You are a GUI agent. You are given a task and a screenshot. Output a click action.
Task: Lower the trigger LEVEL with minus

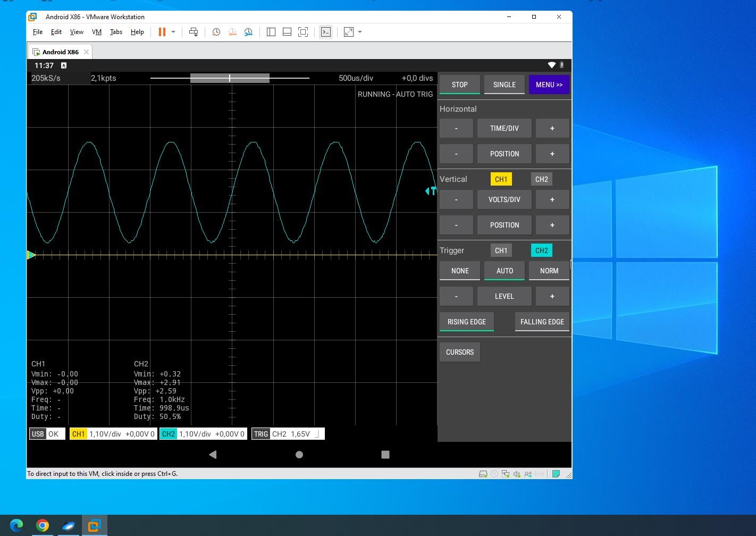(x=456, y=296)
